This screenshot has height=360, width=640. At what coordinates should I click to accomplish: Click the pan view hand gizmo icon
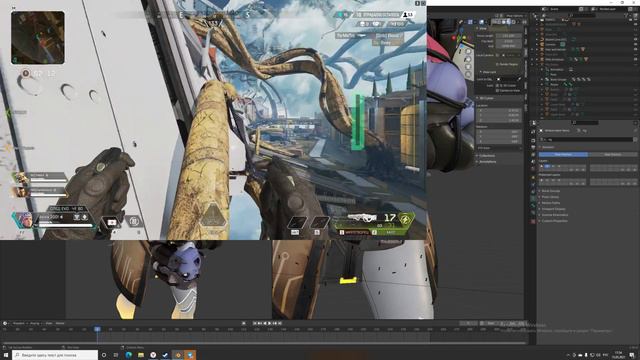click(x=468, y=59)
